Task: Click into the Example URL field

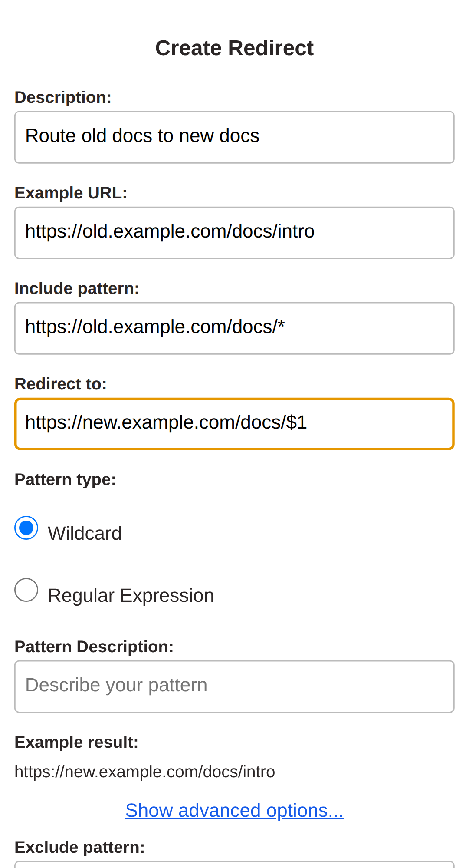Action: click(x=234, y=233)
